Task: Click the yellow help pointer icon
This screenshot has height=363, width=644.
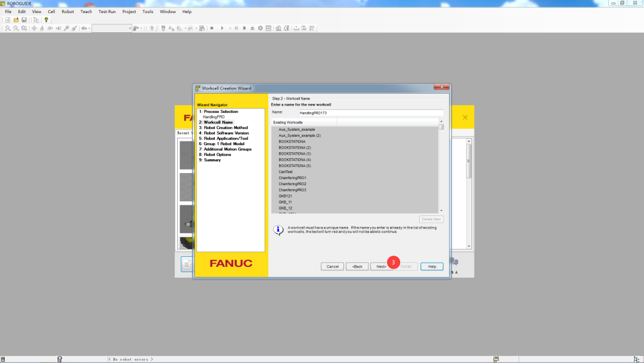Action: [46, 20]
